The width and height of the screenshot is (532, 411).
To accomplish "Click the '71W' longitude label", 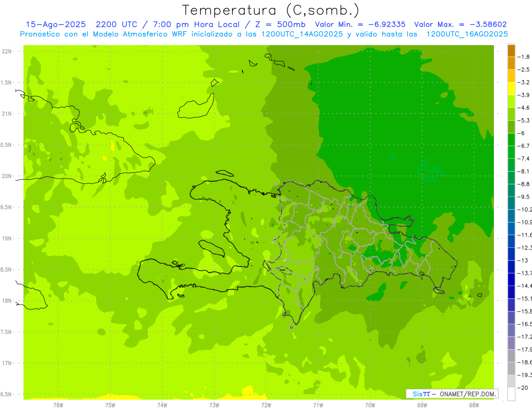I will tap(318, 405).
